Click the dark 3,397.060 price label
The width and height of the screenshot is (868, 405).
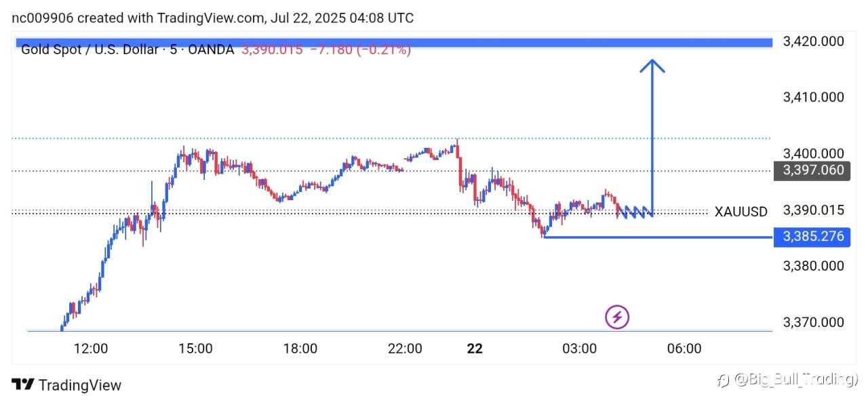tap(813, 170)
